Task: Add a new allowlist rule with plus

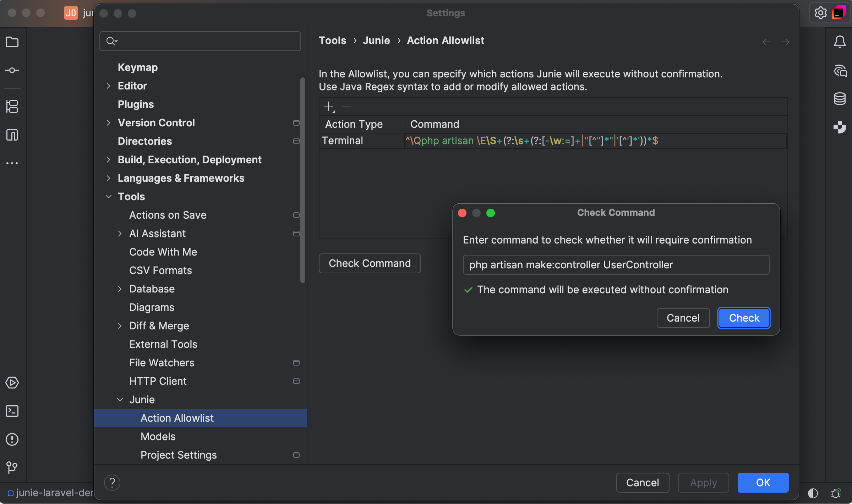Action: [x=329, y=106]
